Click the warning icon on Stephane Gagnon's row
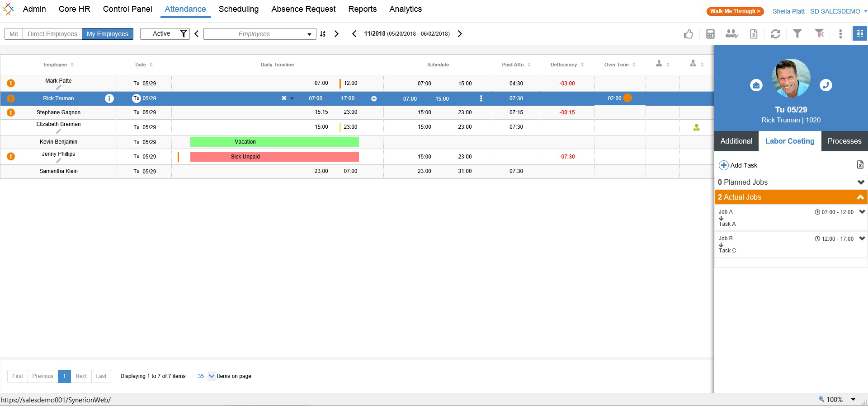 click(11, 112)
